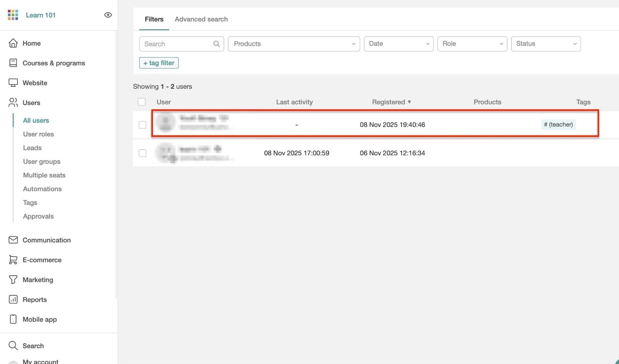Open Communication menu item
The height and width of the screenshot is (364, 619).
(46, 240)
